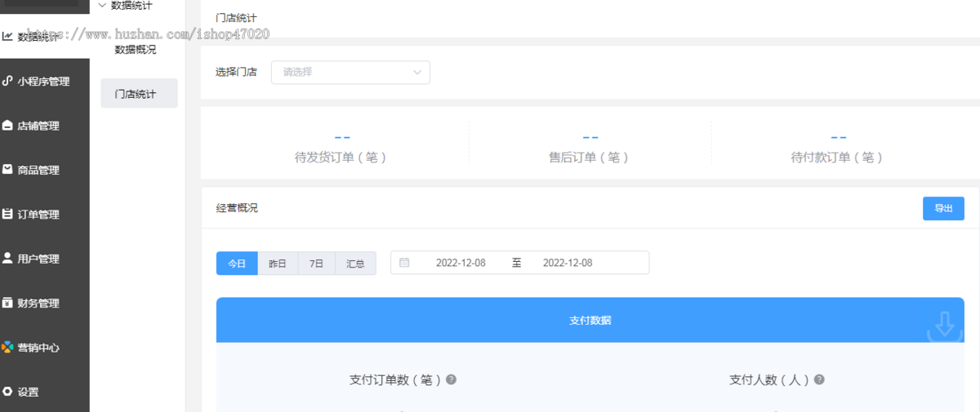Open the 选择门店 dropdown
The height and width of the screenshot is (412, 980).
350,72
